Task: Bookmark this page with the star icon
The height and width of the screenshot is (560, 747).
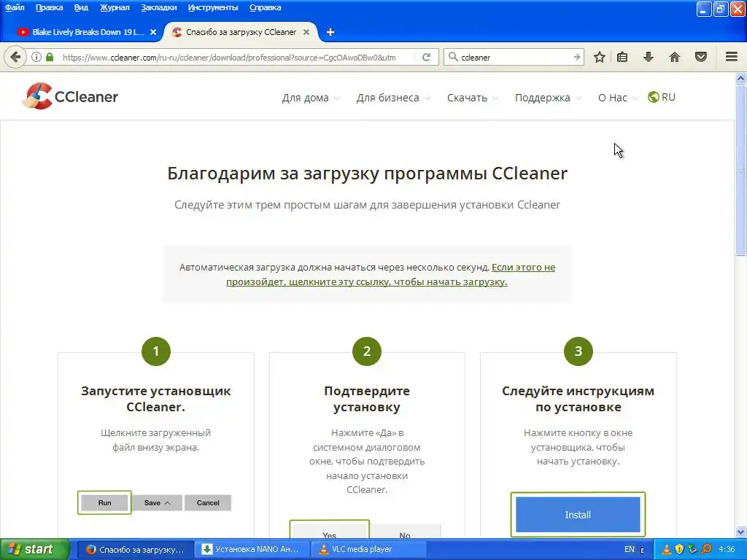Action: [600, 57]
